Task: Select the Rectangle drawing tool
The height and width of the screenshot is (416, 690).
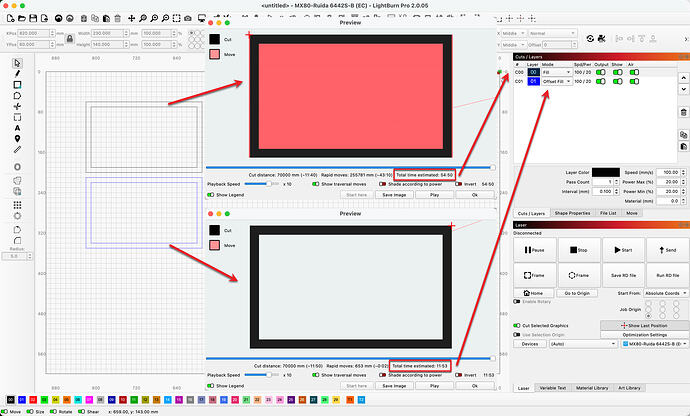Action: (x=17, y=86)
